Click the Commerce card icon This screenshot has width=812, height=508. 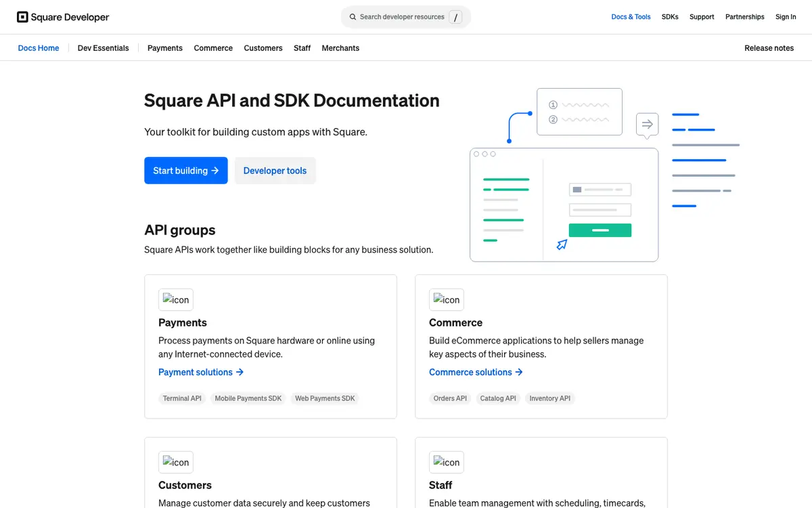click(x=447, y=299)
